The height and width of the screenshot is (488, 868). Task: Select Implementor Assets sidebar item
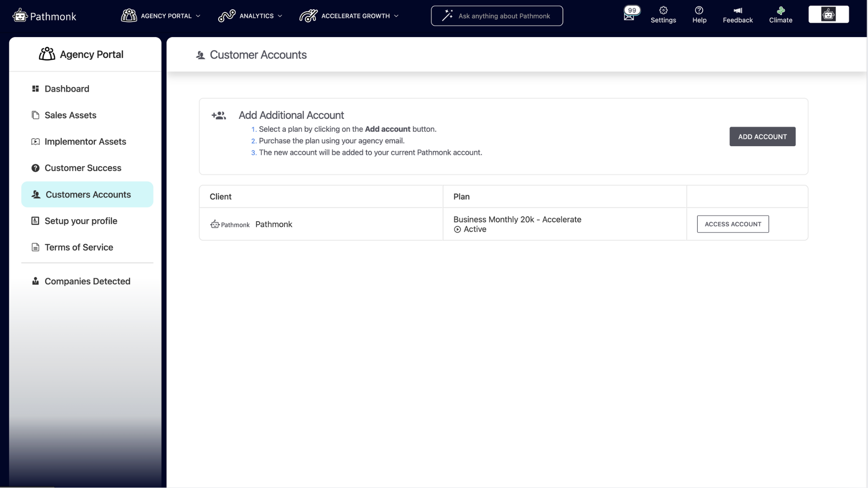(85, 142)
